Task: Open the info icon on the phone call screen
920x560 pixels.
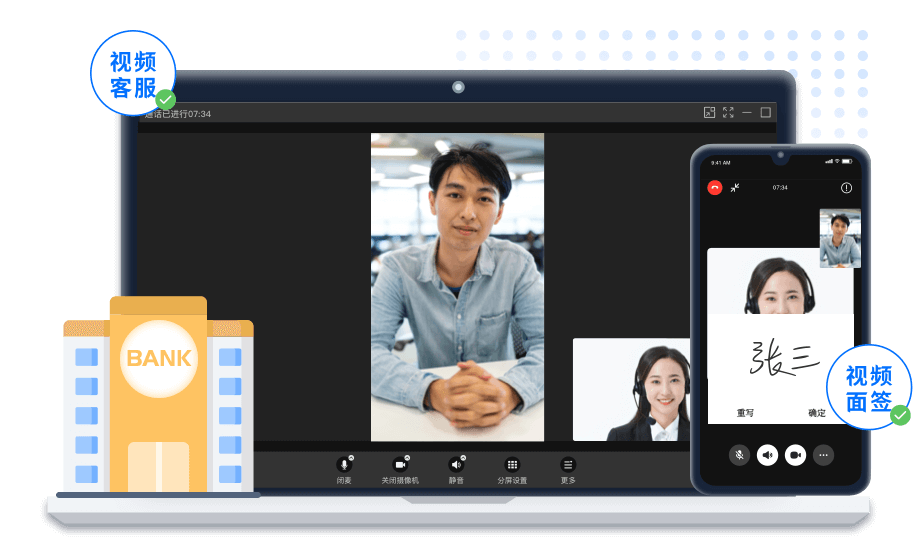Action: click(846, 188)
